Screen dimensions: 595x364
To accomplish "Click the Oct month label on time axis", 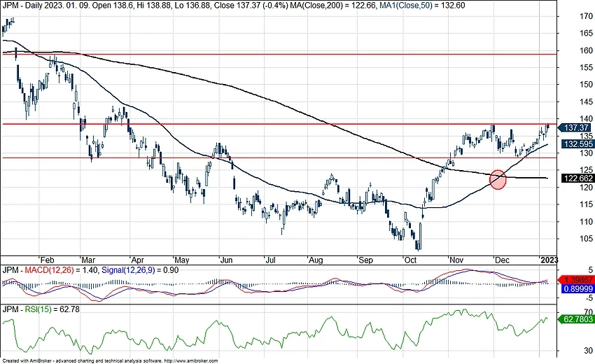I will coord(410,260).
